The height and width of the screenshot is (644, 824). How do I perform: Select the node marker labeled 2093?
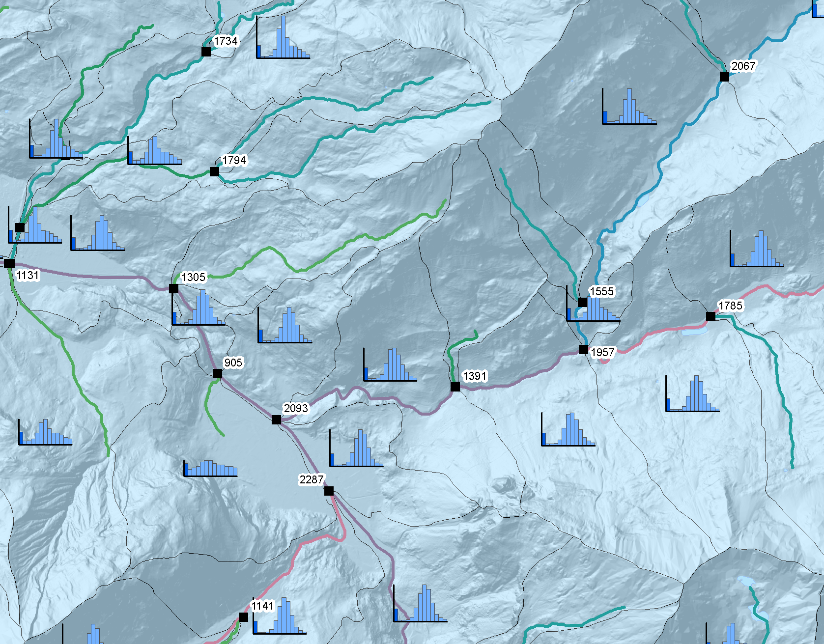point(277,420)
